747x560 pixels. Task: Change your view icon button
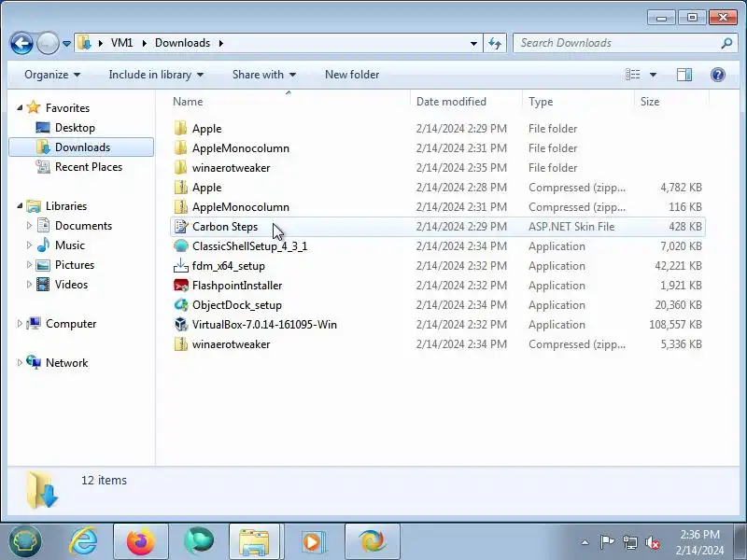(x=633, y=75)
